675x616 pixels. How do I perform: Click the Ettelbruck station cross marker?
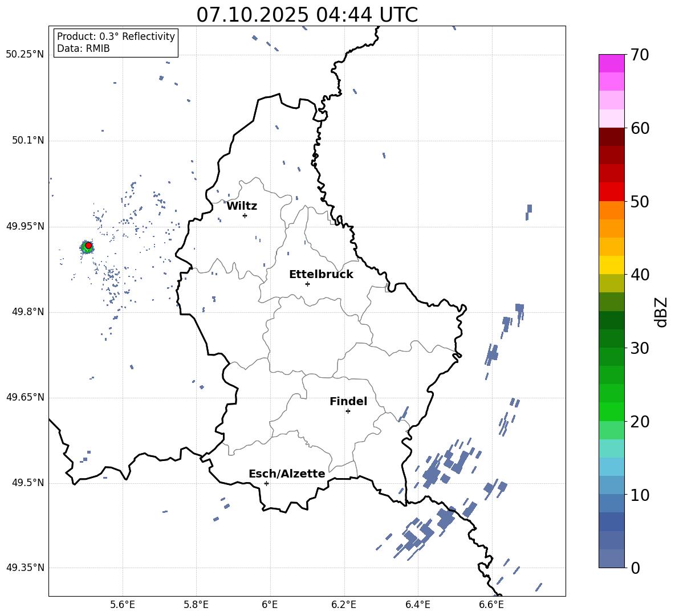tap(307, 284)
